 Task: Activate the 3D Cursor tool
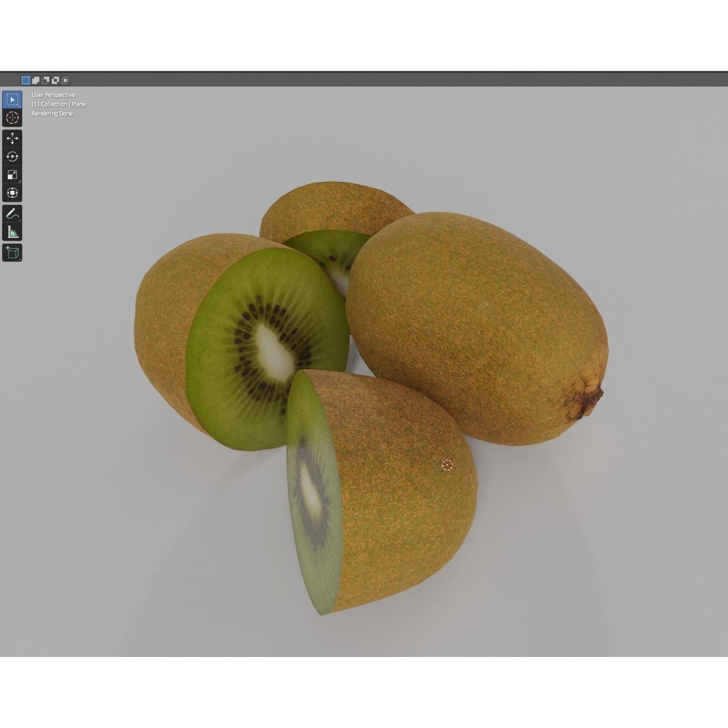(x=12, y=118)
